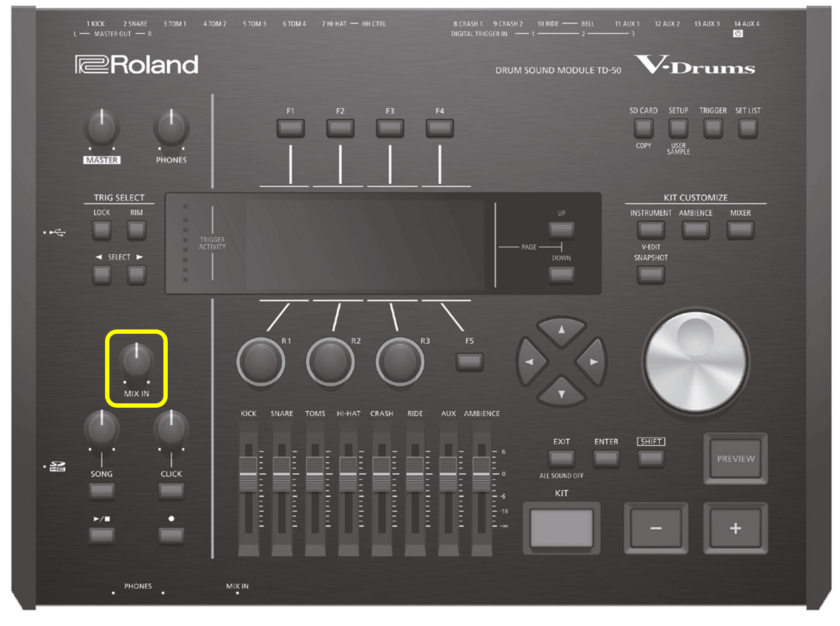Toggle the RIM trigger select button
Screen dimensions: 840x626
pyautogui.click(x=137, y=230)
